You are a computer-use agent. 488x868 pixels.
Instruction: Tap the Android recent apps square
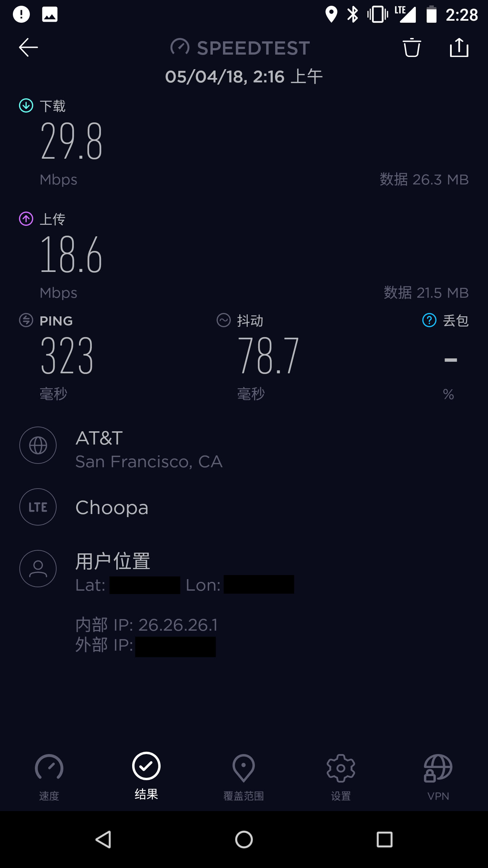(x=385, y=840)
